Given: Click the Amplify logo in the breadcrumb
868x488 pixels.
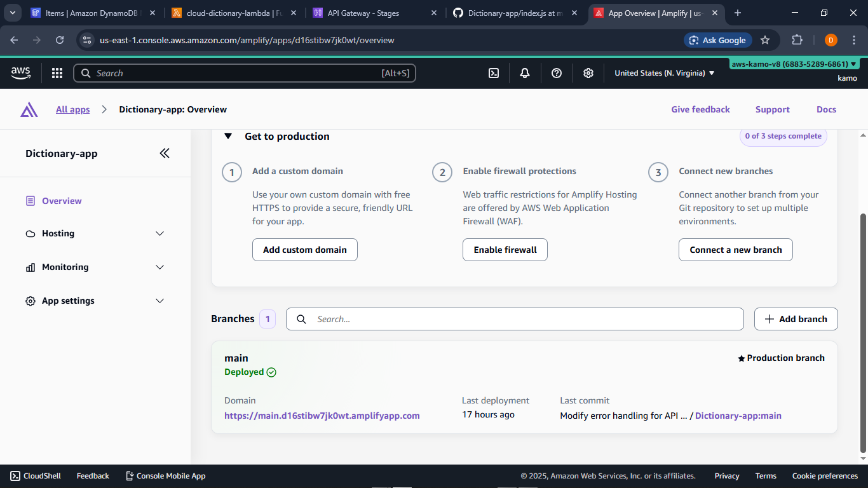Looking at the screenshot, I should 29,109.
